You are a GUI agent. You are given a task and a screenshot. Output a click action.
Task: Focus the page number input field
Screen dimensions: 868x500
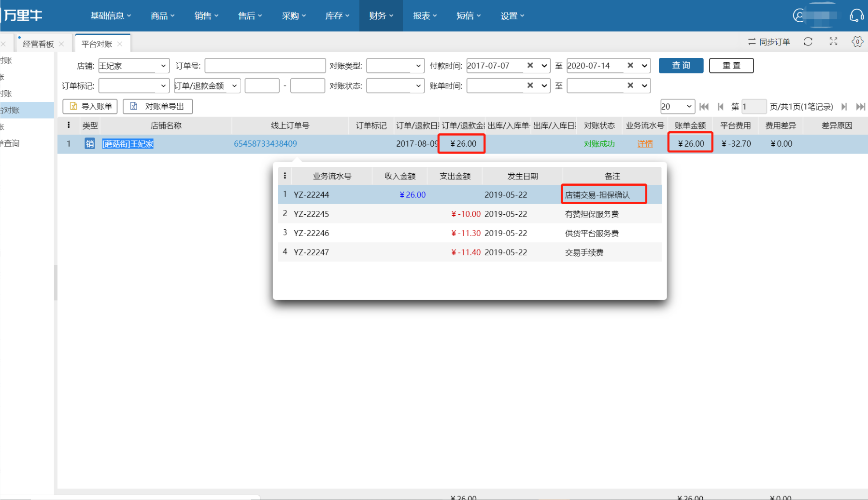click(x=754, y=107)
